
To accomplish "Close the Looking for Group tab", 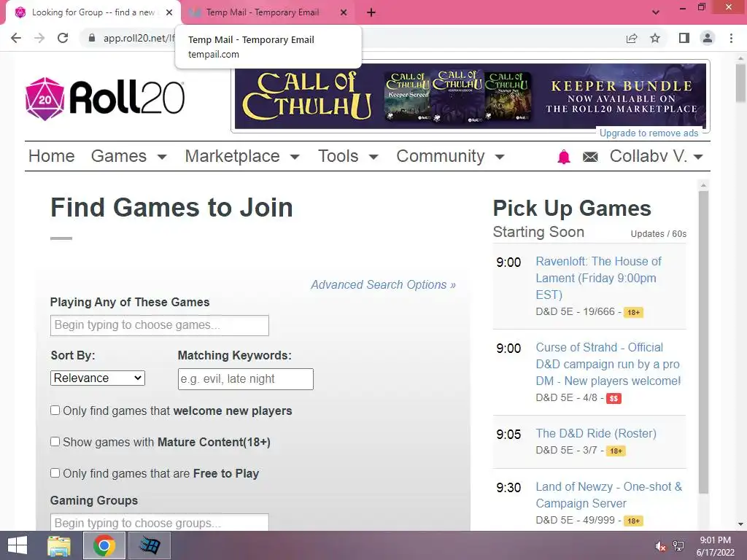I will point(169,13).
